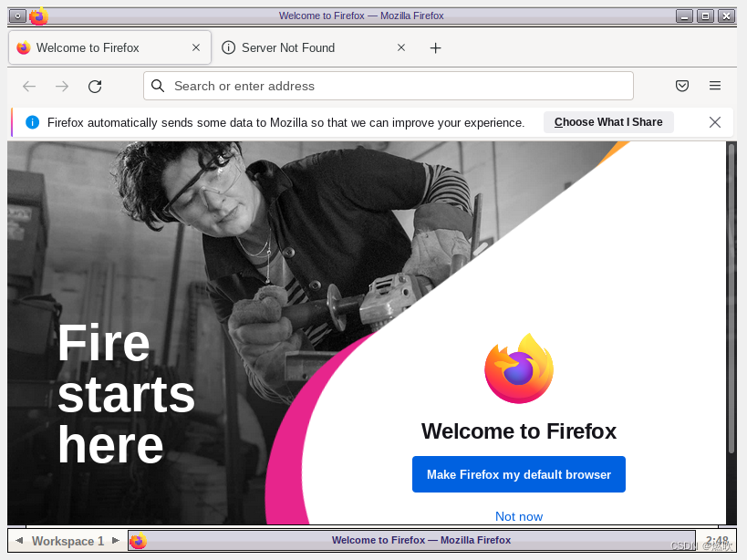This screenshot has height=560, width=747.
Task: Click Choose What I Share button
Action: coord(608,122)
